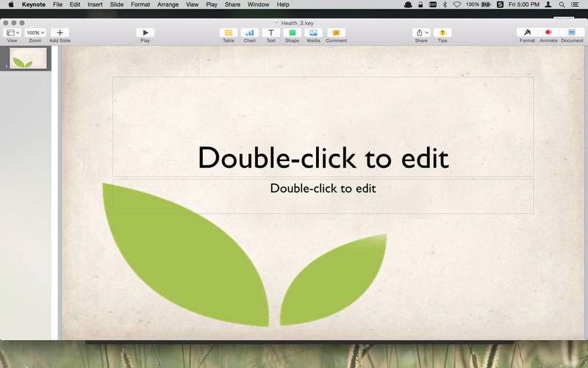Open the Media browser icon
Viewport: 588px width, 368px height.
[314, 32]
